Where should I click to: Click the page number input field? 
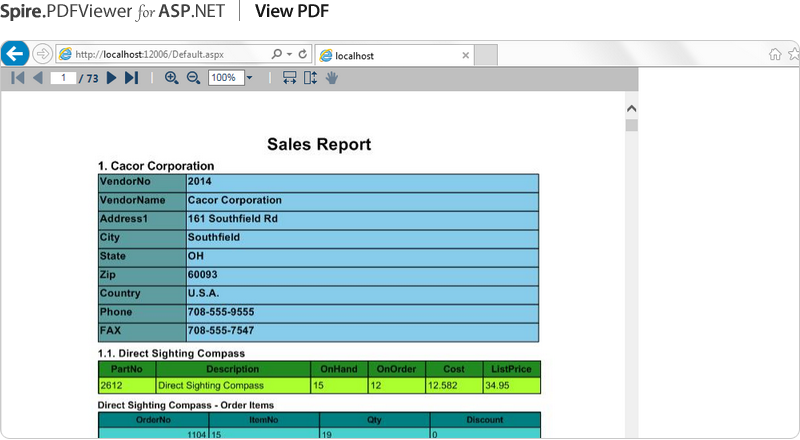point(63,78)
